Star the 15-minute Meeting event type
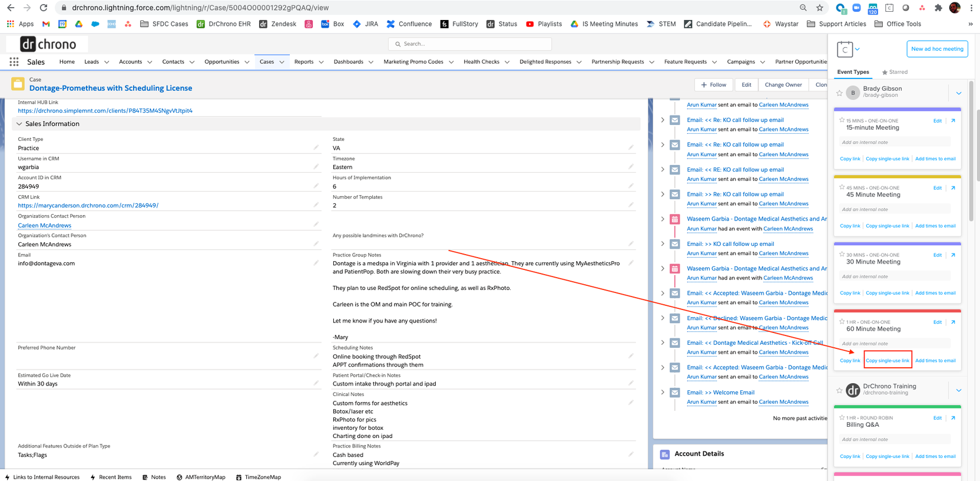Viewport: 980px width, 481px height. click(842, 120)
